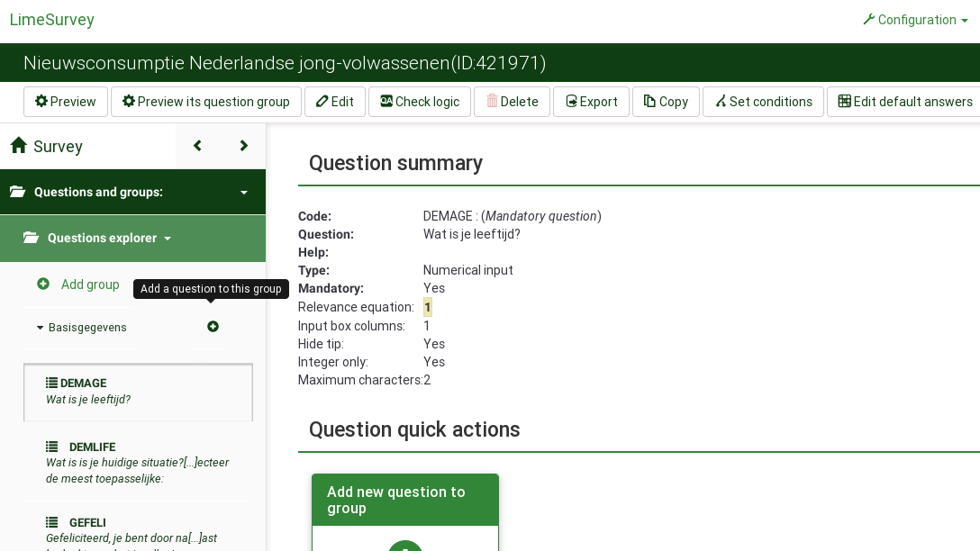This screenshot has height=551, width=980.
Task: Run Check logic on question
Action: [x=420, y=102]
